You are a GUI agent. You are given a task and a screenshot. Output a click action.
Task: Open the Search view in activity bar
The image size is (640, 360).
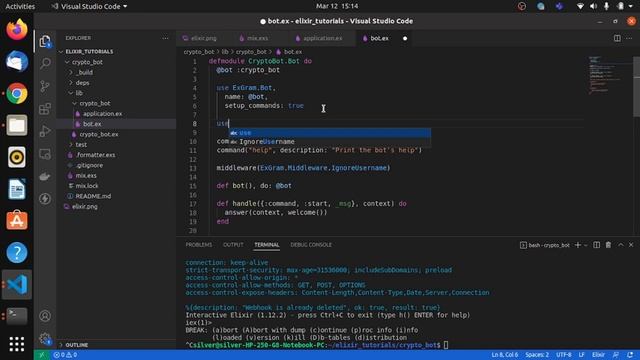pos(45,63)
